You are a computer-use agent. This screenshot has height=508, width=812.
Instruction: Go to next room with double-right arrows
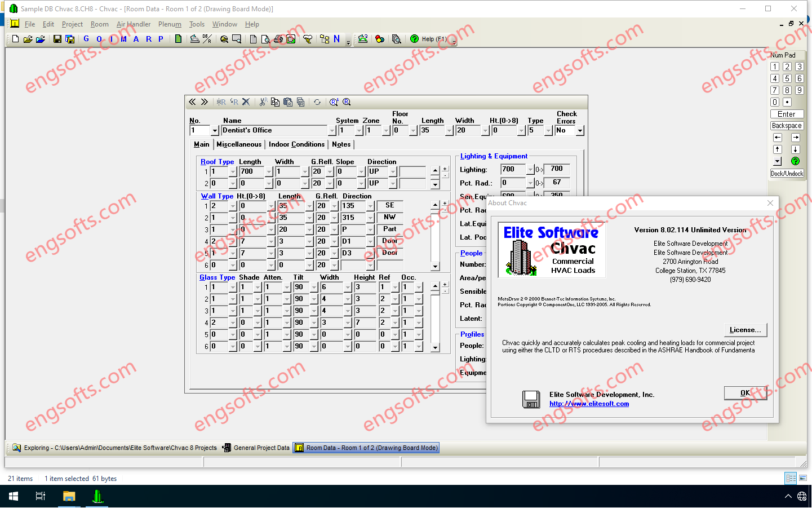[x=205, y=102]
